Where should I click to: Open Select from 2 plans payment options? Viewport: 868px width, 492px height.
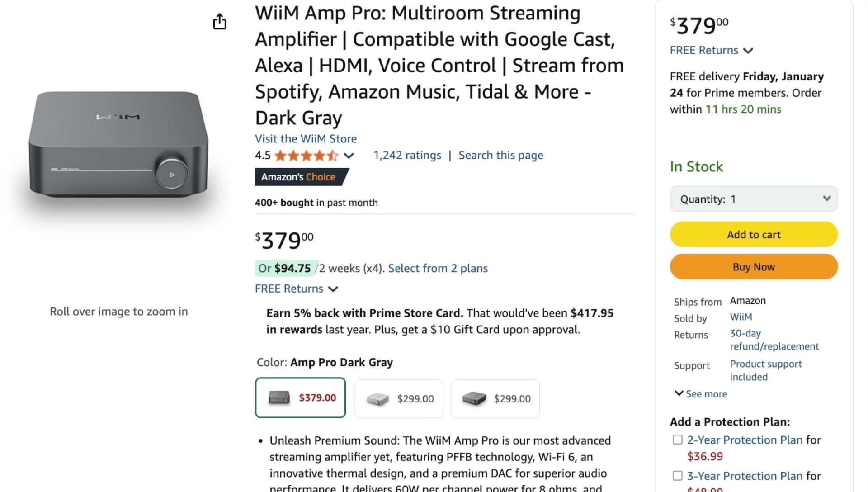437,268
